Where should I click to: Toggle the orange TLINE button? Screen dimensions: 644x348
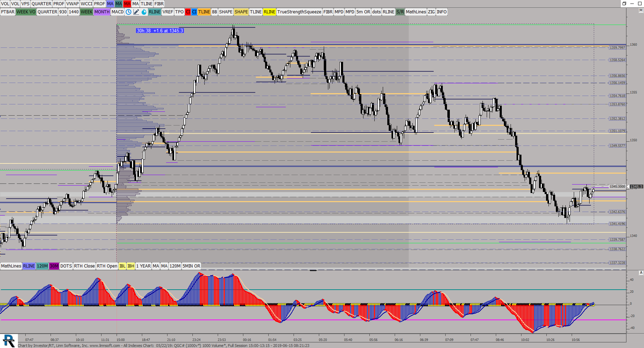[204, 12]
